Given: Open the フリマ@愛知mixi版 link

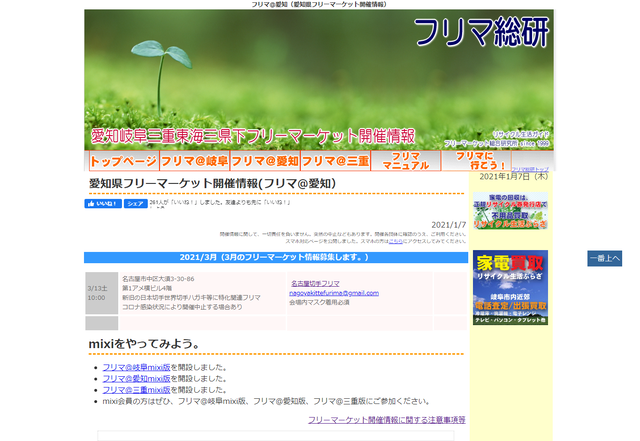Looking at the screenshot, I should pyautogui.click(x=136, y=379).
